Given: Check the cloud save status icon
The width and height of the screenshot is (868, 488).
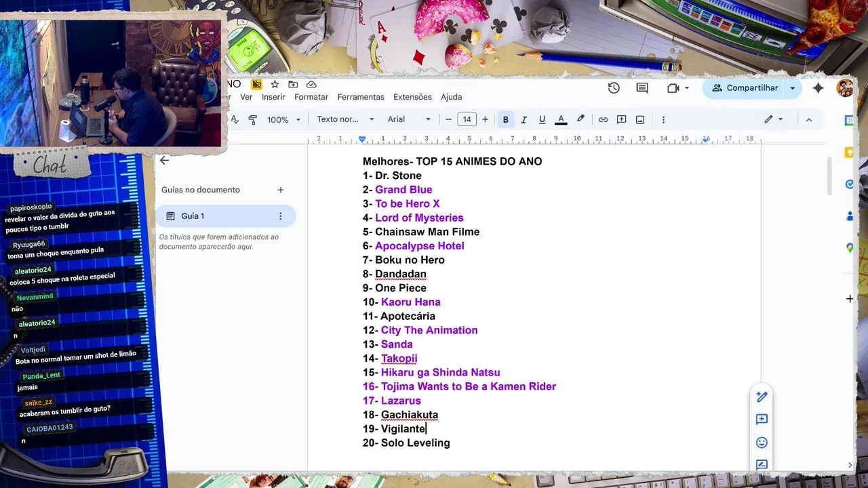Looking at the screenshot, I should [311, 85].
